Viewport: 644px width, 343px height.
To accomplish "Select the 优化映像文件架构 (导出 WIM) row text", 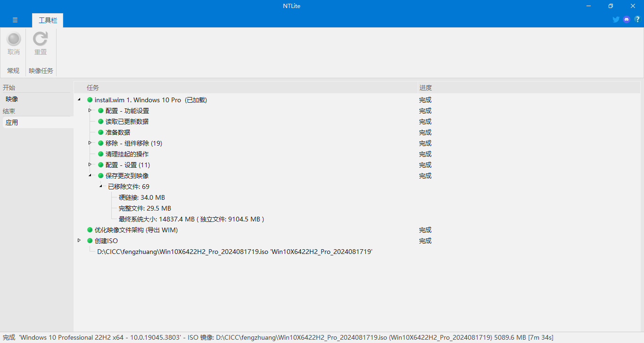I will pyautogui.click(x=136, y=230).
